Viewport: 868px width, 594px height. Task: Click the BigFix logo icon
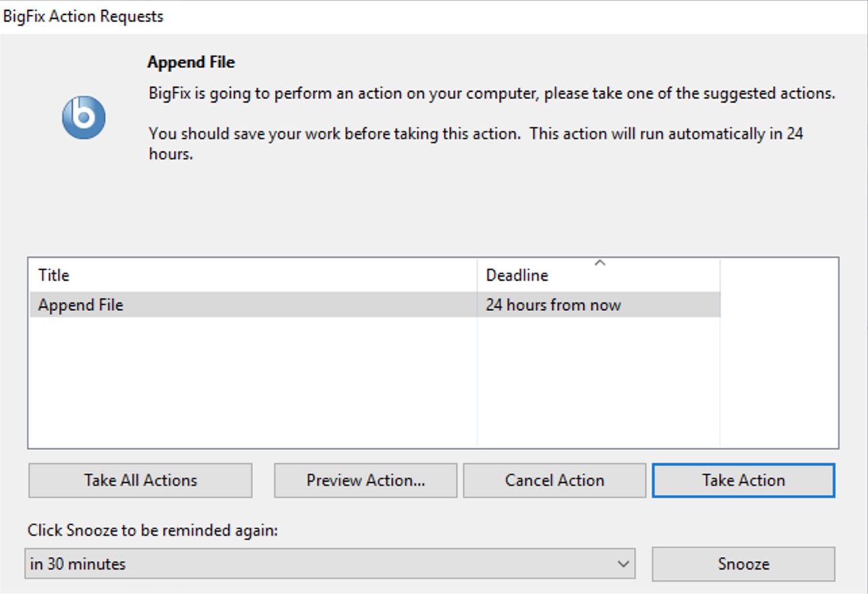coord(84,117)
